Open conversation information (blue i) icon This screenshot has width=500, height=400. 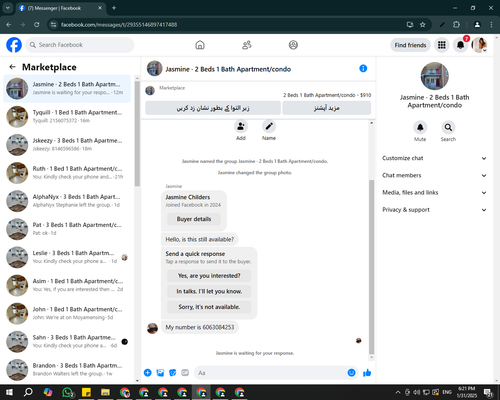[x=363, y=68]
